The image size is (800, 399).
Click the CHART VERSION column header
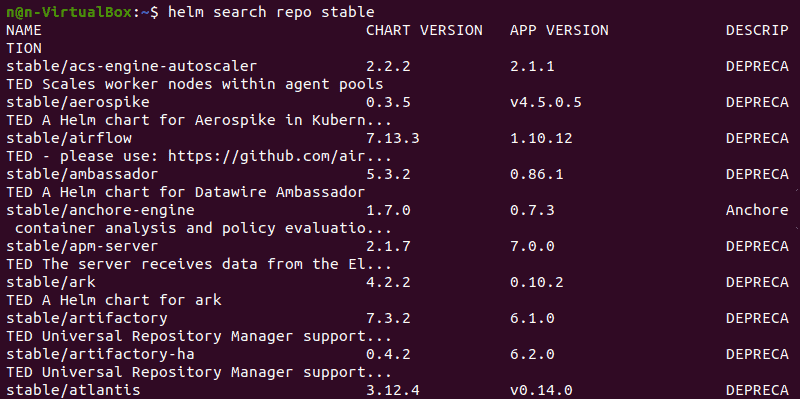click(424, 31)
